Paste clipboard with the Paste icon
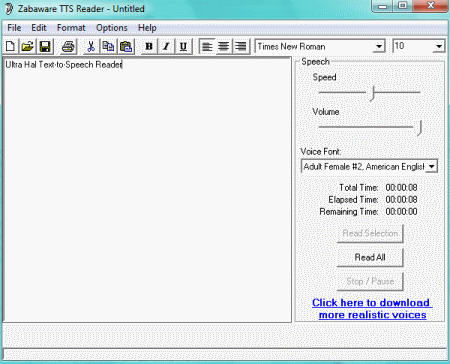The image size is (450, 364). click(126, 47)
